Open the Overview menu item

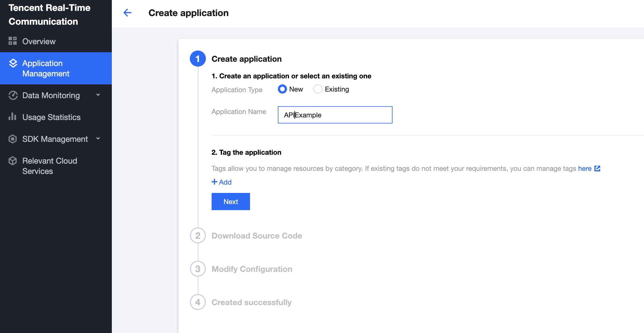pos(39,41)
